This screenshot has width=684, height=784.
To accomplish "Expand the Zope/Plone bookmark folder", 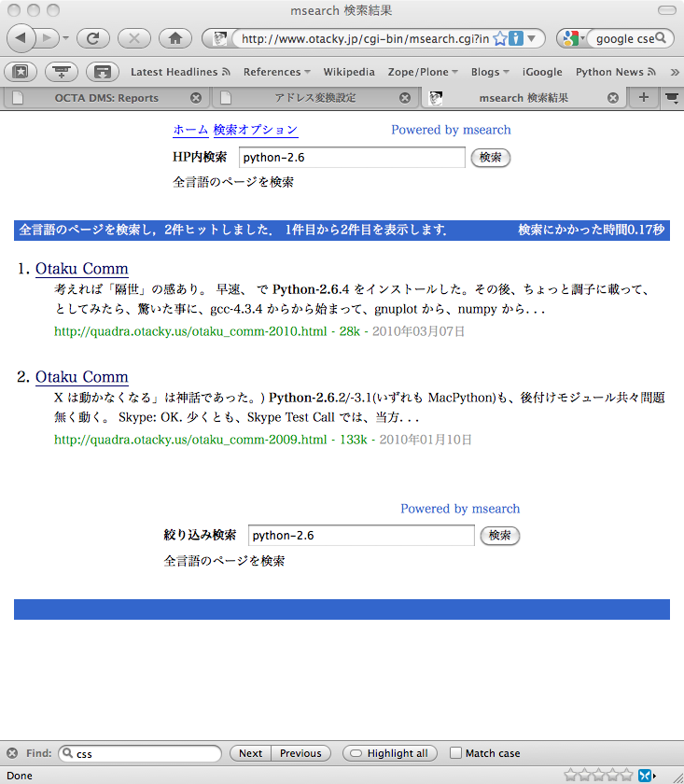I will pos(423,72).
